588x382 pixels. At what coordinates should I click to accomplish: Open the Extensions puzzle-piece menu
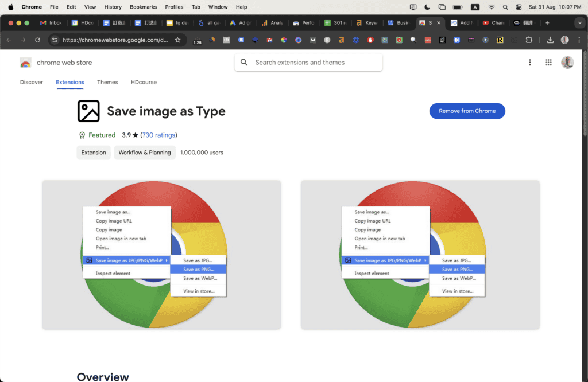(529, 40)
